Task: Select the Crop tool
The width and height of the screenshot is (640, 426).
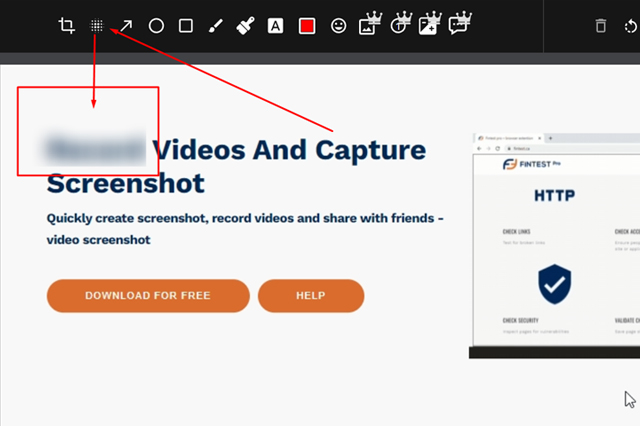Action: (67, 26)
